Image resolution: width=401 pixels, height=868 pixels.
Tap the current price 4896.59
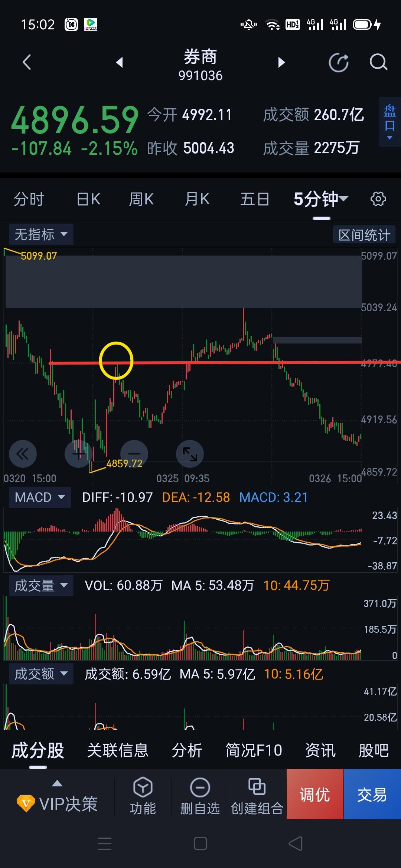click(75, 120)
